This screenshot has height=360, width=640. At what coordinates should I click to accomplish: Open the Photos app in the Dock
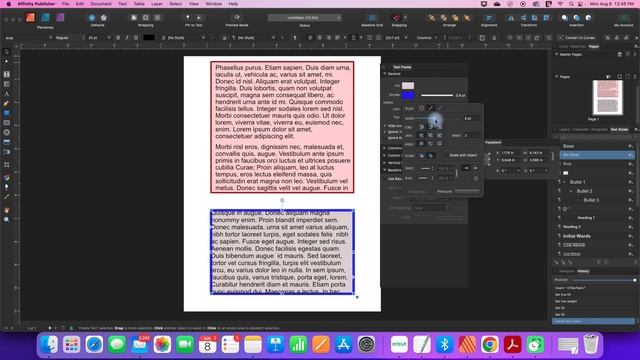(162, 345)
